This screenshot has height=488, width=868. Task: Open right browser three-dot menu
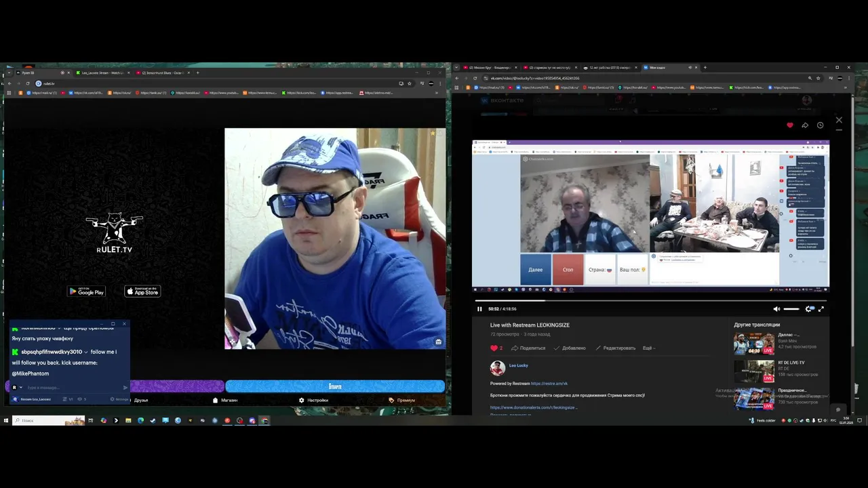click(850, 78)
